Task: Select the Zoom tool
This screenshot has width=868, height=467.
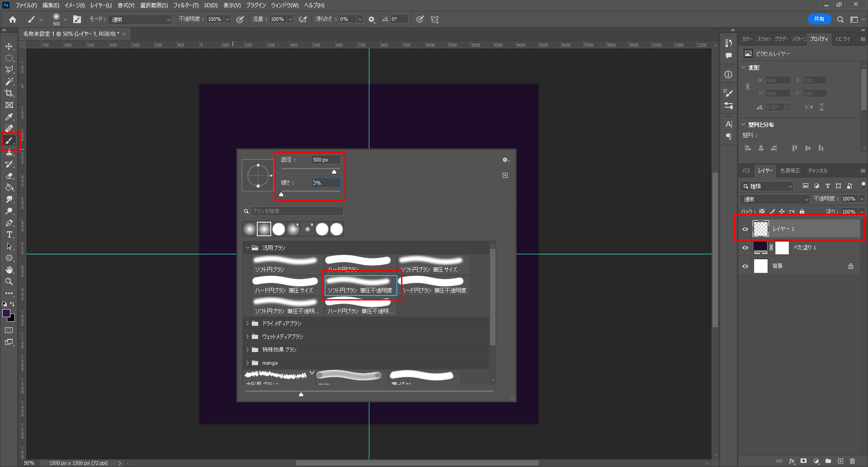Action: (x=9, y=281)
